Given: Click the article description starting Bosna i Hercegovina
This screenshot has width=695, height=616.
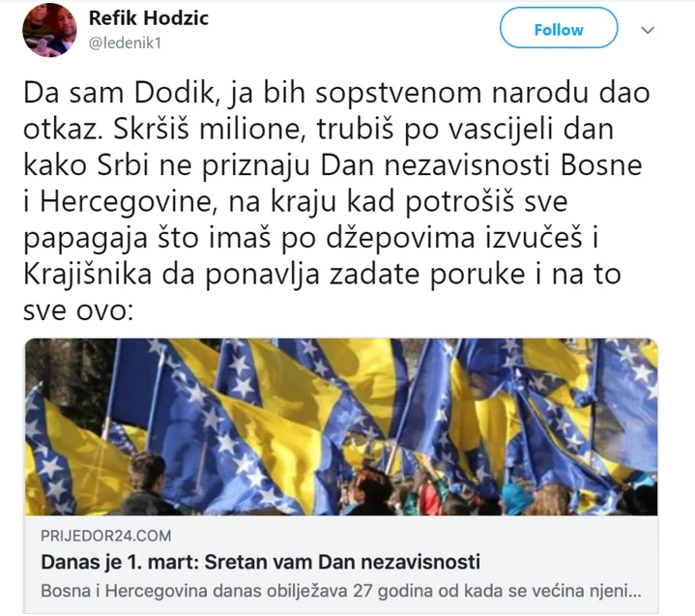Looking at the screenshot, I should point(341,591).
